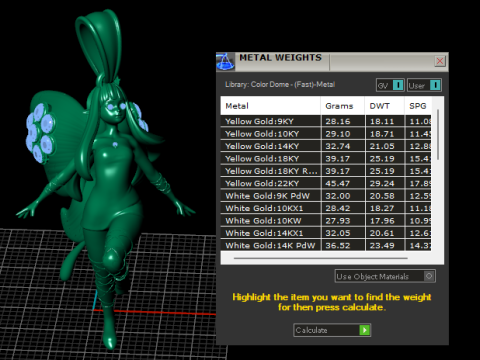Sort by the Metal column header
This screenshot has height=360, width=480.
pyautogui.click(x=270, y=106)
